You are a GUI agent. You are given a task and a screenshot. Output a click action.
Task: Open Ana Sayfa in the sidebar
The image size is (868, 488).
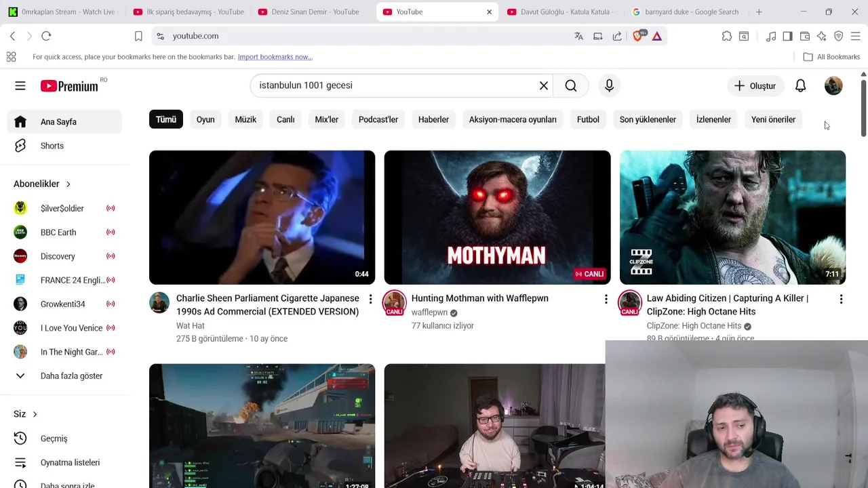(64, 122)
